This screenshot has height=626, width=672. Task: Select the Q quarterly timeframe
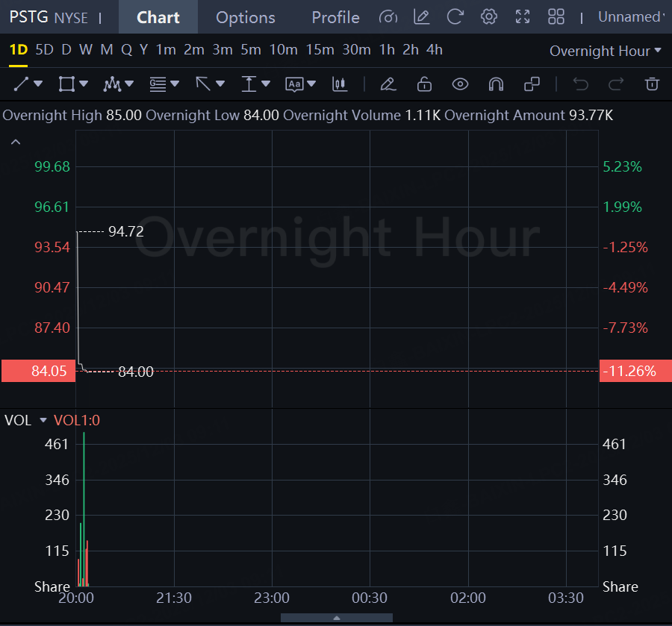click(126, 50)
